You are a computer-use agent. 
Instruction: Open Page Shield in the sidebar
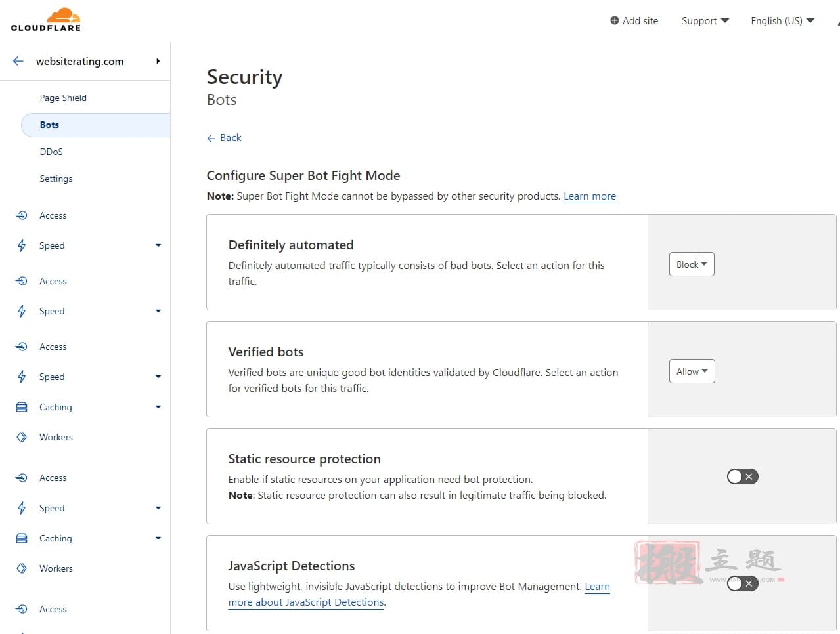tap(63, 98)
